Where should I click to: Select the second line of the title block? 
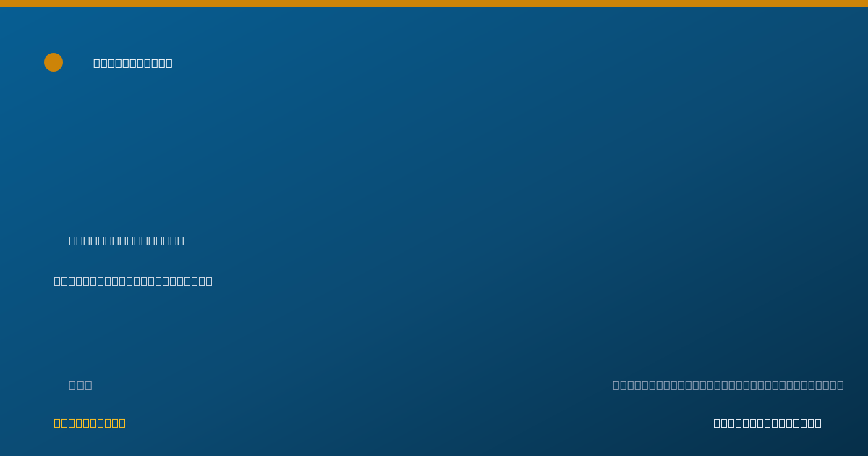[133, 281]
